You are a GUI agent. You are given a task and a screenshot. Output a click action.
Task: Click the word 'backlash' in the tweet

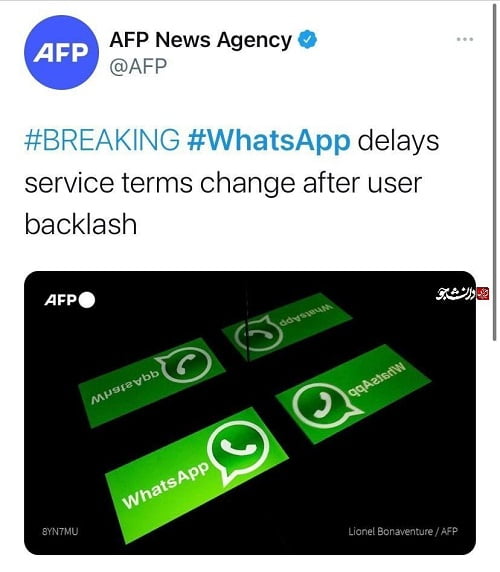(x=81, y=224)
